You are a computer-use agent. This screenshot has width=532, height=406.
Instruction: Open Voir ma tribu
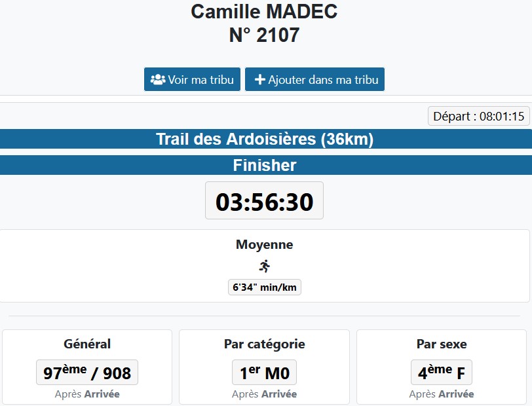[x=193, y=80]
